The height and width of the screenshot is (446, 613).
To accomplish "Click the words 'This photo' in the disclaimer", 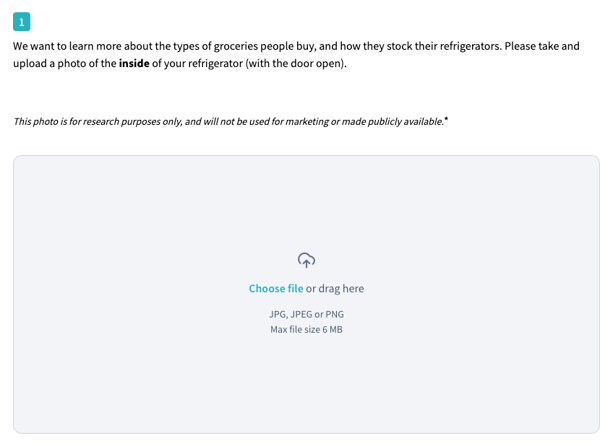I will pyautogui.click(x=35, y=121).
